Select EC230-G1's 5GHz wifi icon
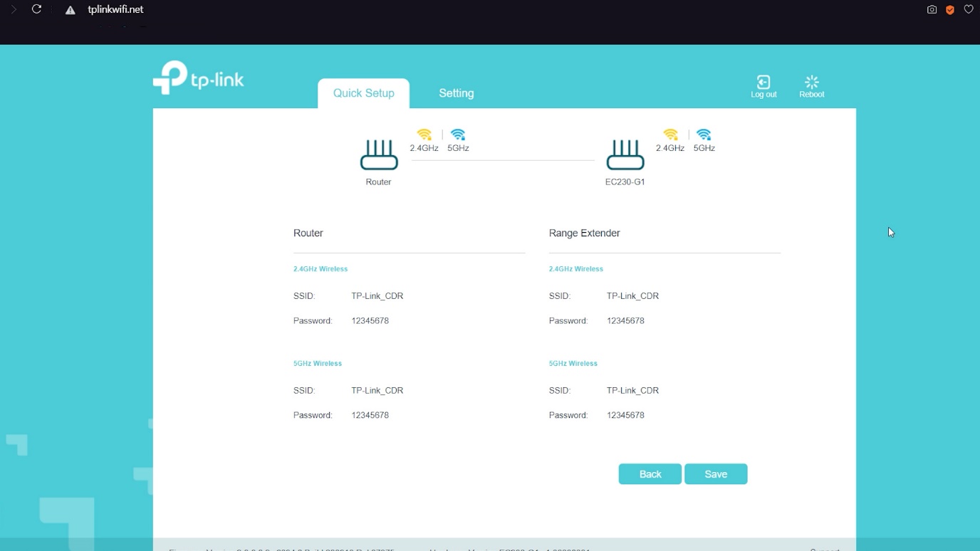Viewport: 980px width, 551px height. tap(704, 135)
